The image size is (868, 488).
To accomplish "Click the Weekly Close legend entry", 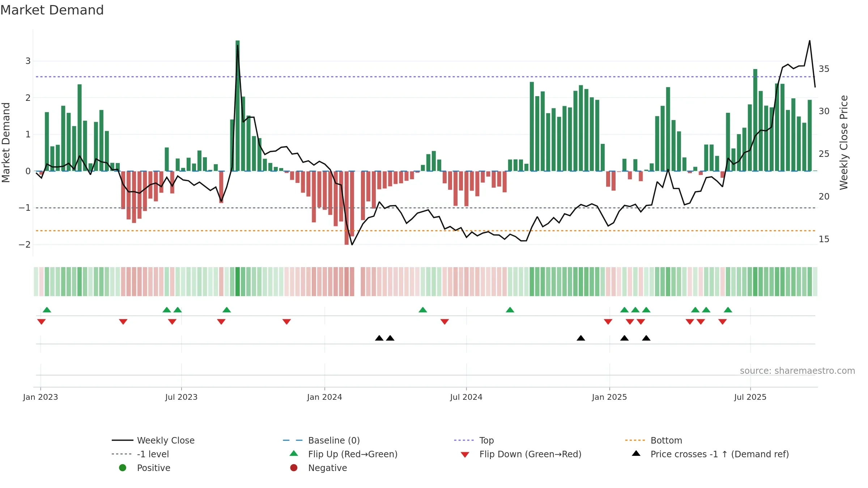I will (153, 440).
